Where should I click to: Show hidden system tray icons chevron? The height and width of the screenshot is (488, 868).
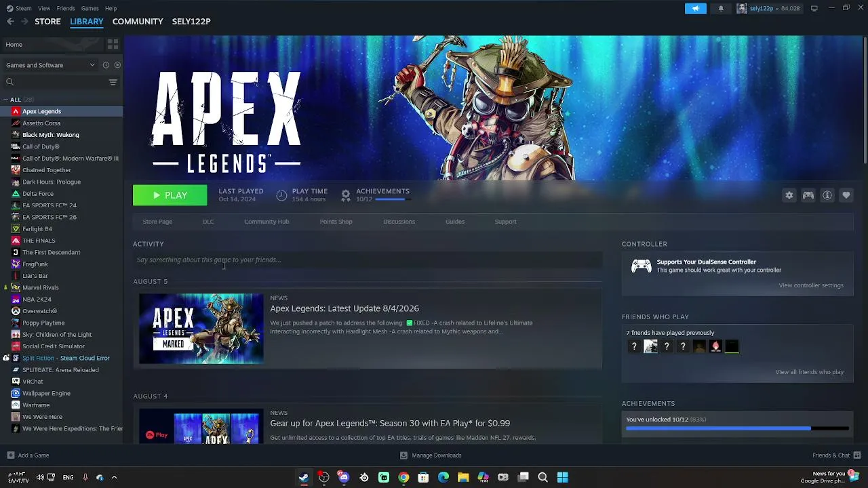coord(114,477)
